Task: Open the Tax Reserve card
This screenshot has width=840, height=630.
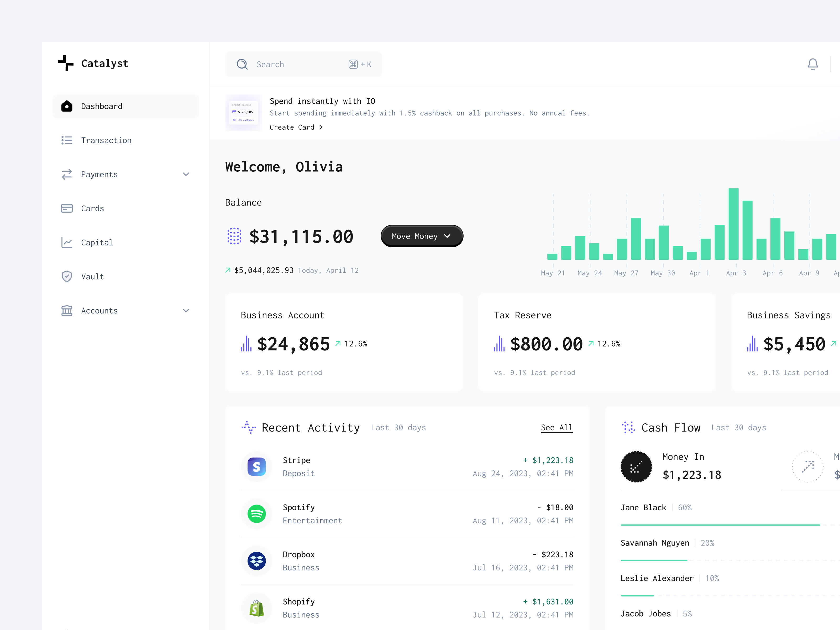Action: (x=597, y=342)
